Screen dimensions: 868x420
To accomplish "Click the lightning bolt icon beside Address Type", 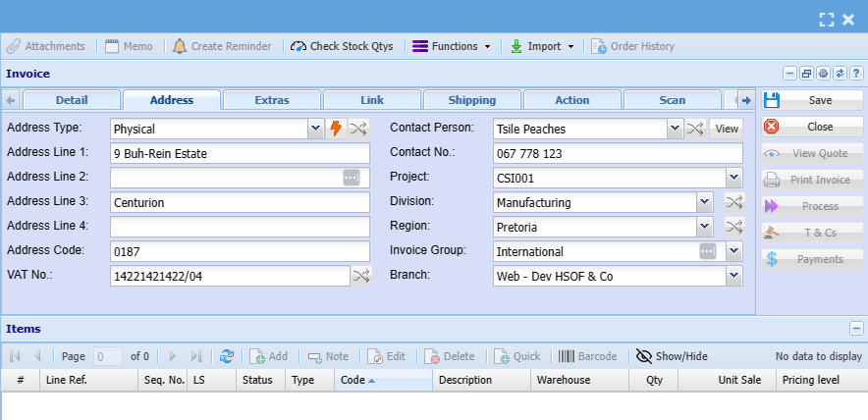I will 336,129.
